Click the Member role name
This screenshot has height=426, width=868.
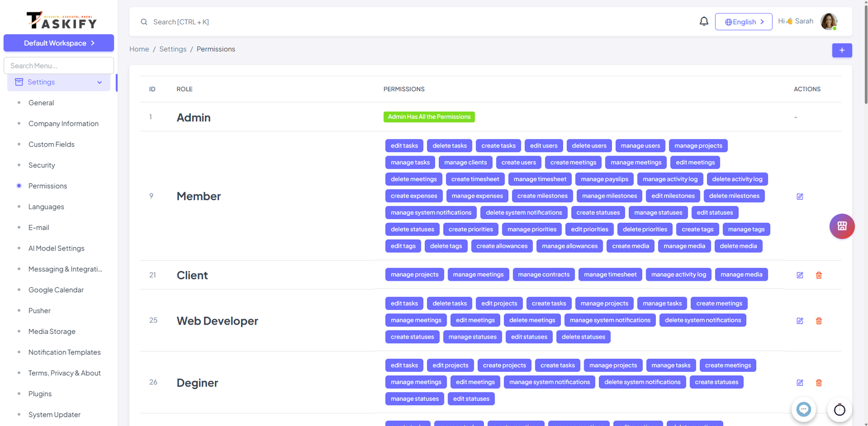click(199, 196)
